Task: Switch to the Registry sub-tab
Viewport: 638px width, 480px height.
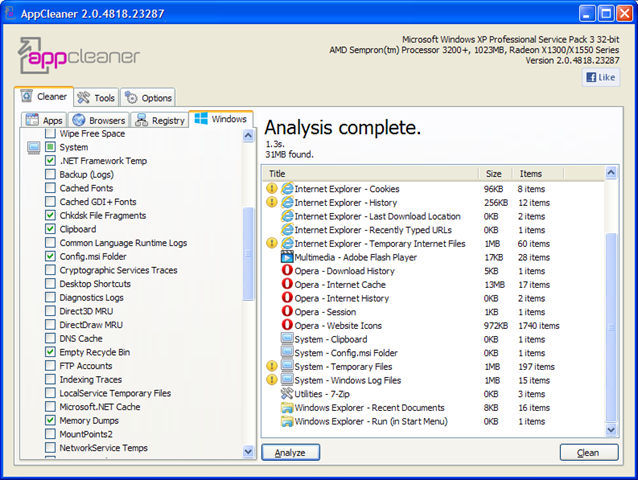Action: point(160,120)
